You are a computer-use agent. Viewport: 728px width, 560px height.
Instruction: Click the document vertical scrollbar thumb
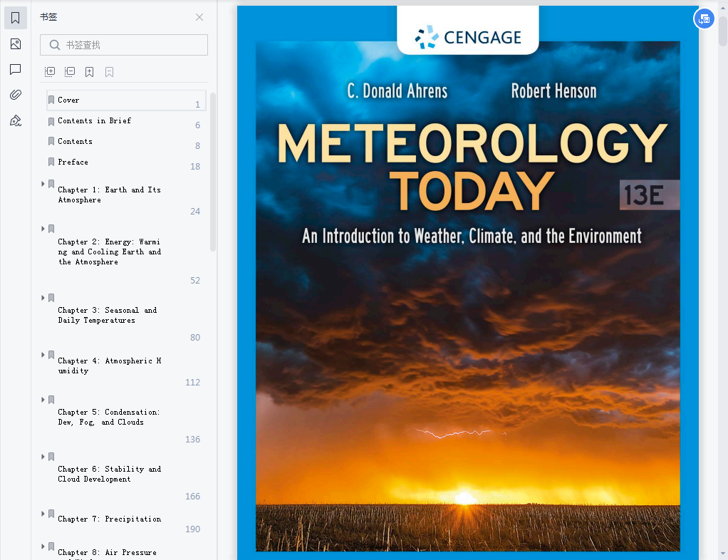coord(723,31)
